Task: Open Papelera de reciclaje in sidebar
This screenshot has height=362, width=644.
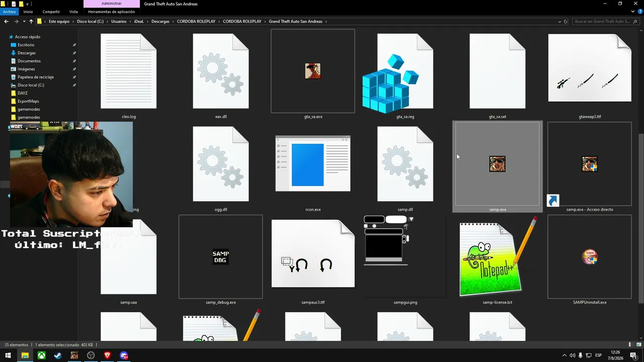Action: (x=36, y=77)
